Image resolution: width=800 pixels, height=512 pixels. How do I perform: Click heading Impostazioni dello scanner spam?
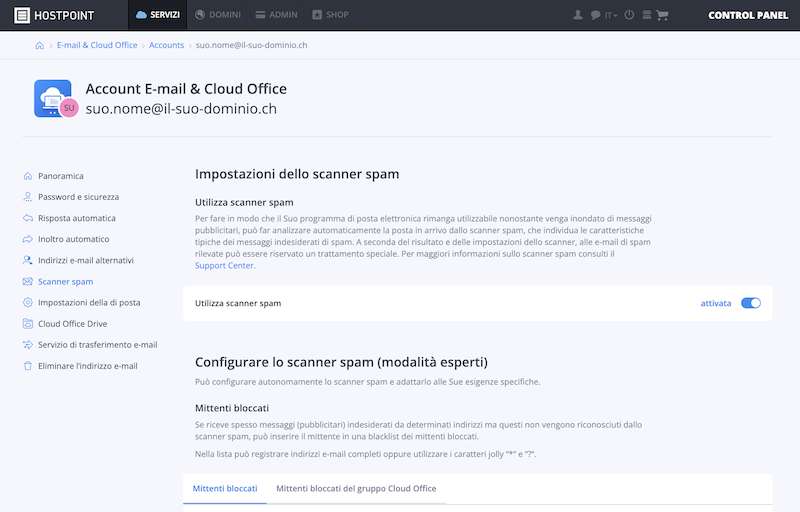coord(297,174)
